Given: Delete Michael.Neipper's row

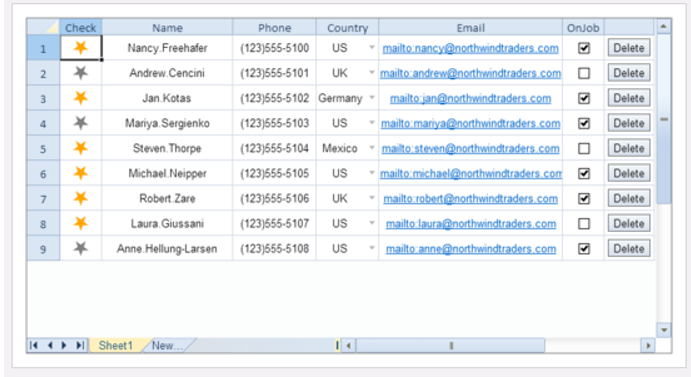Looking at the screenshot, I should tap(629, 173).
